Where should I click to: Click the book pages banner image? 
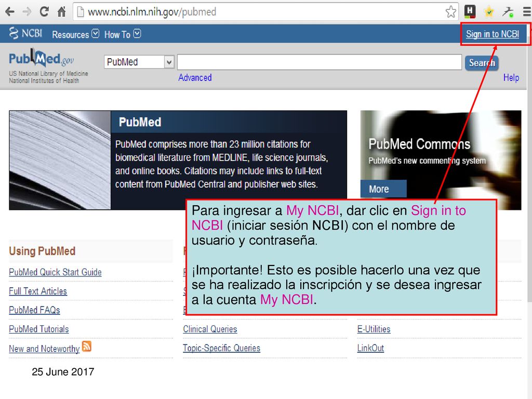pyautogui.click(x=60, y=160)
